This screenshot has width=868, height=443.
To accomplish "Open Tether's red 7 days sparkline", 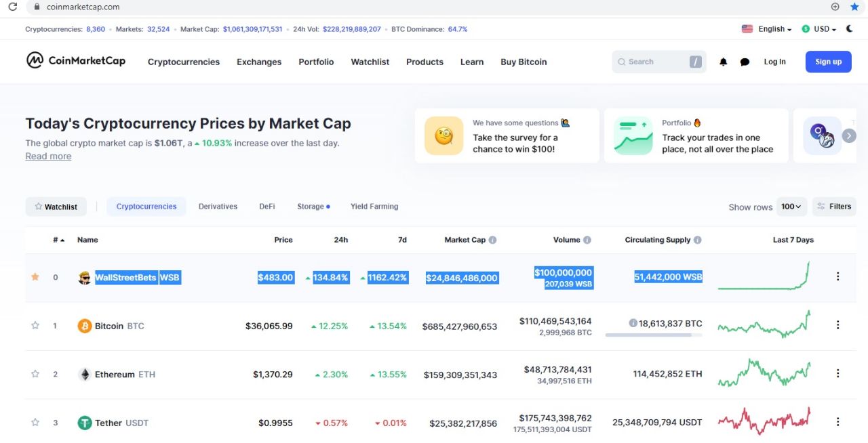I will 764,421.
